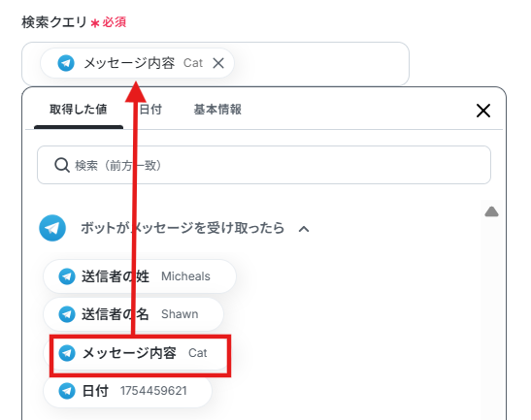The image size is (531, 420).
Task: Switch to the 基本情報 tab
Action: 217,110
